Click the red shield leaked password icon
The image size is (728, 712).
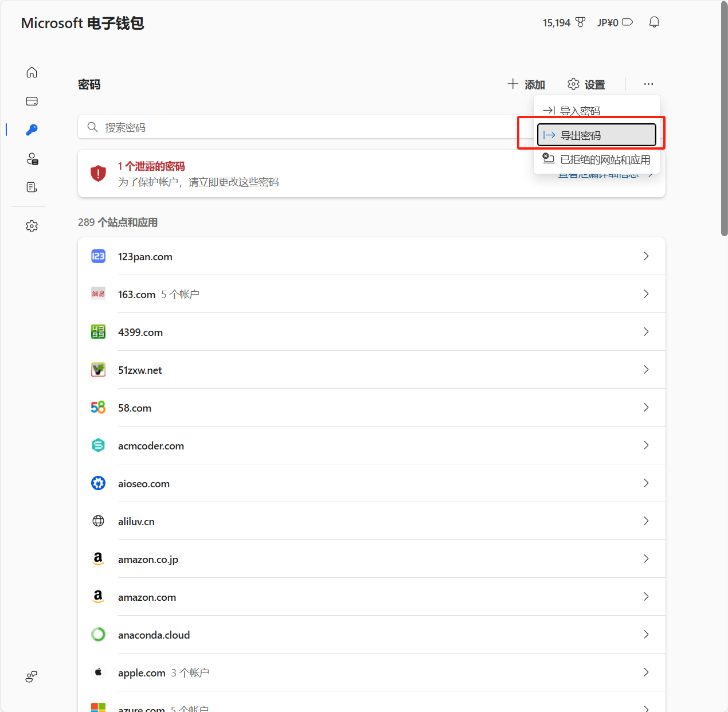click(x=99, y=173)
